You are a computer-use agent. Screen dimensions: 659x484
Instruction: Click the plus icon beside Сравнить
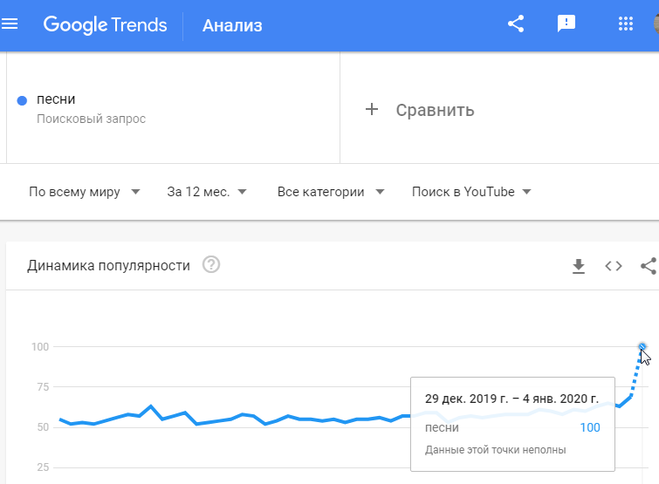(x=372, y=110)
